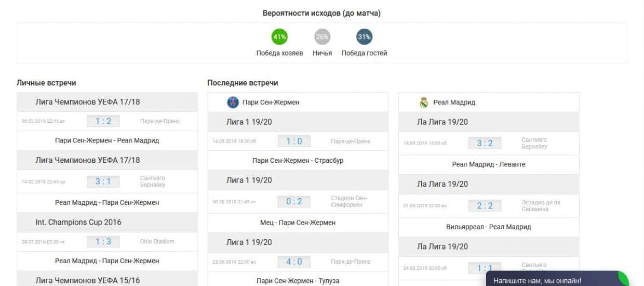
Task: Click 'Сантьяго Бернабеу' venue in the 14.02.2018 row
Action: (153, 181)
